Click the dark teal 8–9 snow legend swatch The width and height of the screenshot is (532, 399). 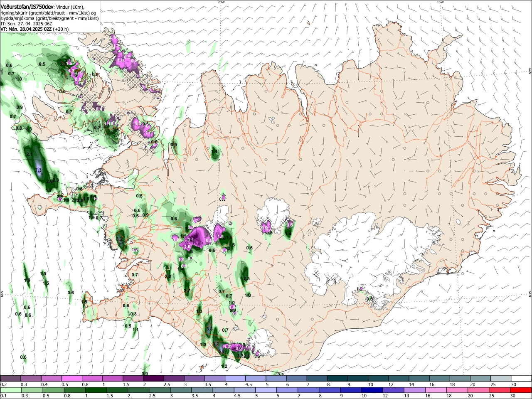tap(337, 378)
